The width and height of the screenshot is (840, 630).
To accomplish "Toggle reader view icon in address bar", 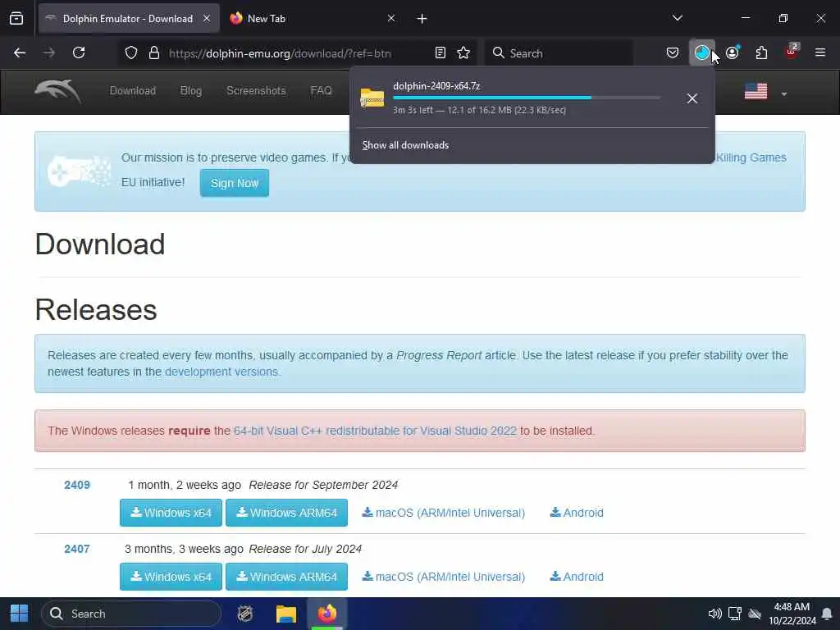I will pyautogui.click(x=441, y=52).
